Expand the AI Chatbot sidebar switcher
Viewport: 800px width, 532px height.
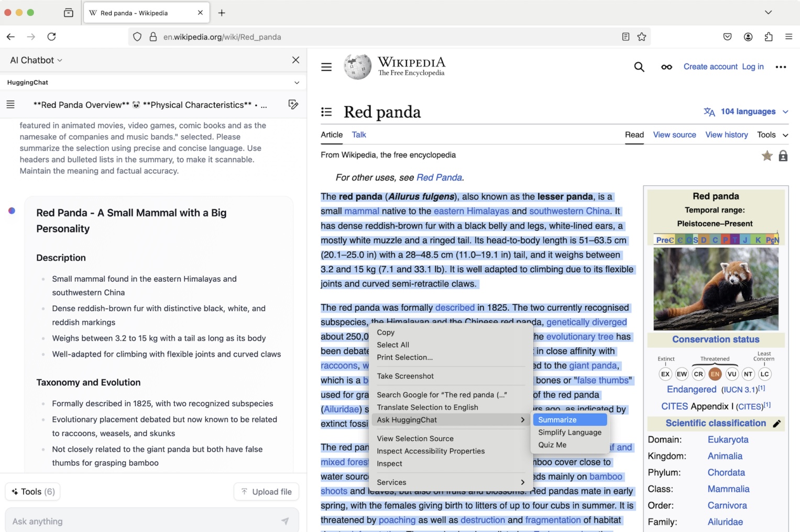[x=36, y=60]
